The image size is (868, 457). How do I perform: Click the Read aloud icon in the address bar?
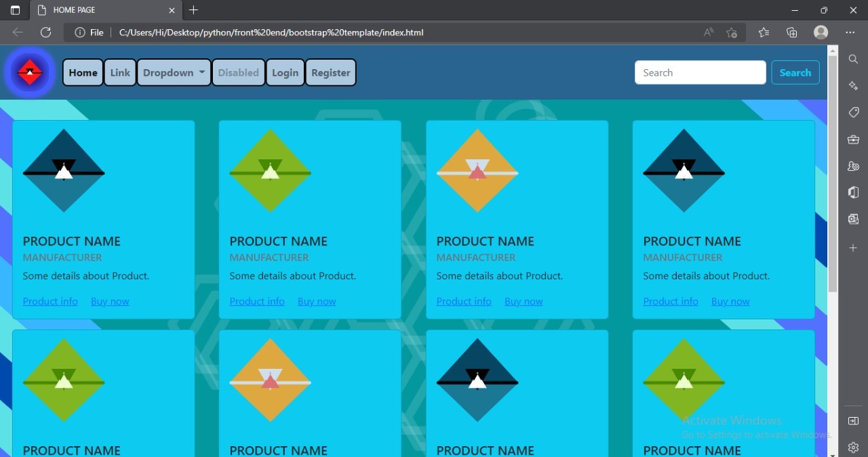pos(709,32)
